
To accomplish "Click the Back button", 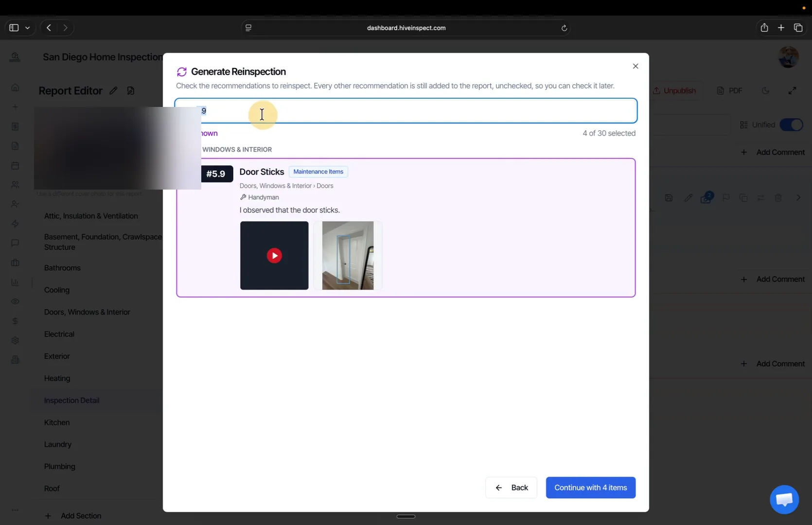I will [511, 488].
